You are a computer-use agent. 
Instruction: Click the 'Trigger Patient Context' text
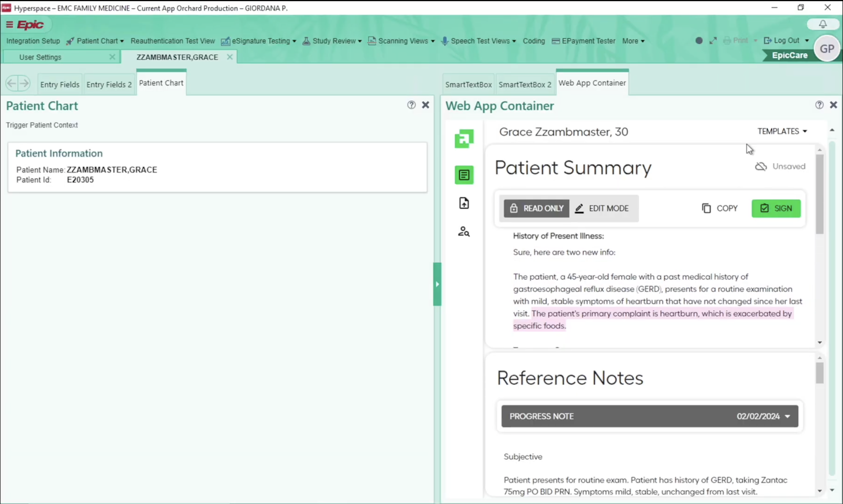(x=42, y=125)
